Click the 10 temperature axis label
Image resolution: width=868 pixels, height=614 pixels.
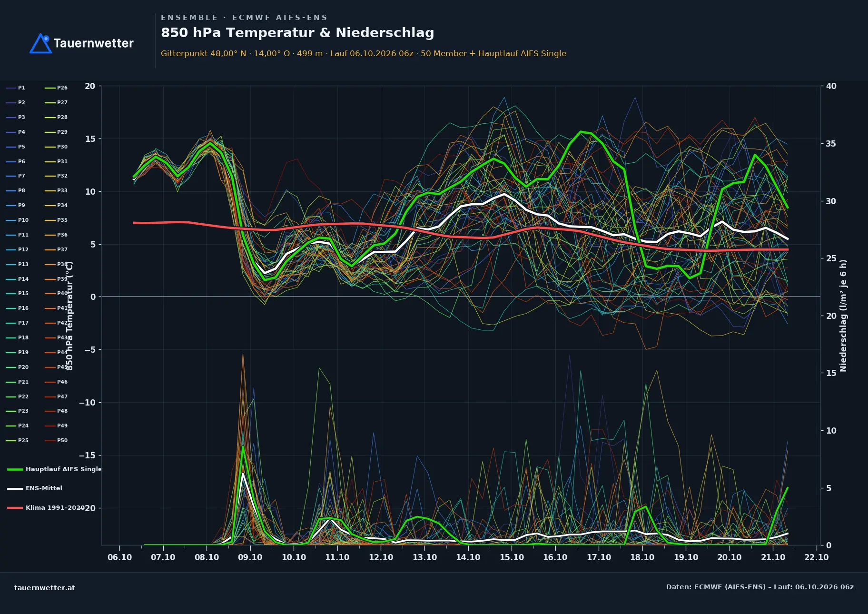90,192
